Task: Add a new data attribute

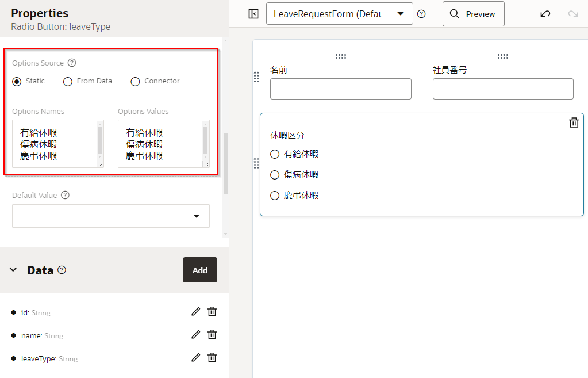Action: click(x=199, y=270)
